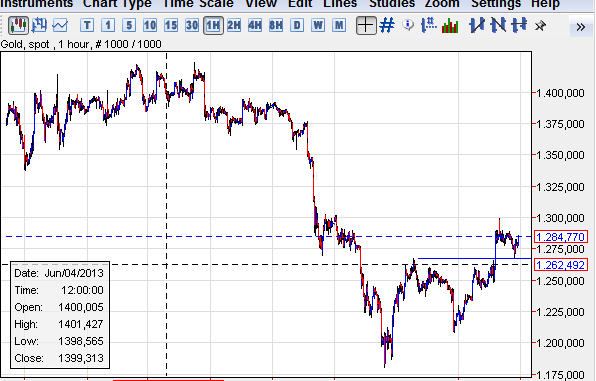Expand the toolbar overflow chevron
This screenshot has width=596, height=381.
[580, 27]
